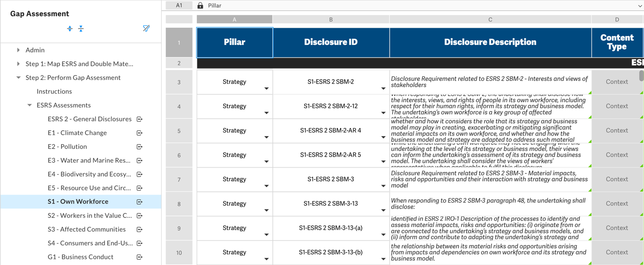The width and height of the screenshot is (644, 265).
Task: Open Disclosure ID dropdown for S1-ESRS 2 SBM-2-AR 4
Action: point(384,138)
